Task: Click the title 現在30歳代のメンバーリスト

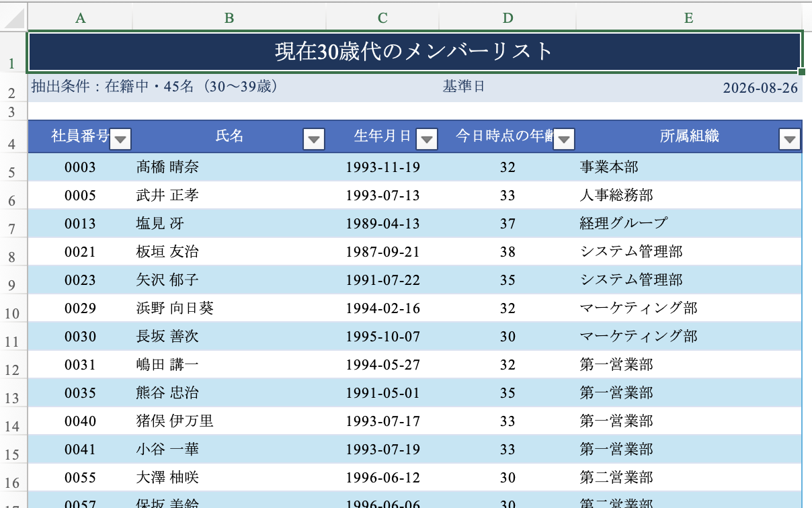Action: pos(414,51)
